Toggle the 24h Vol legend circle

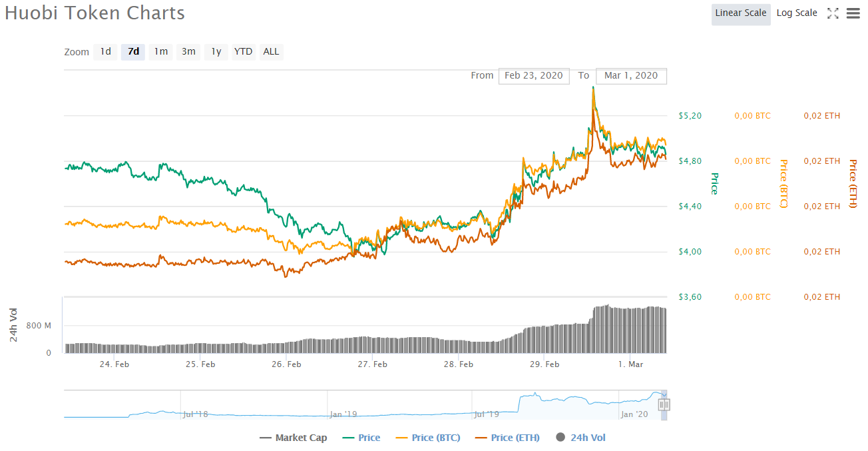pos(560,438)
